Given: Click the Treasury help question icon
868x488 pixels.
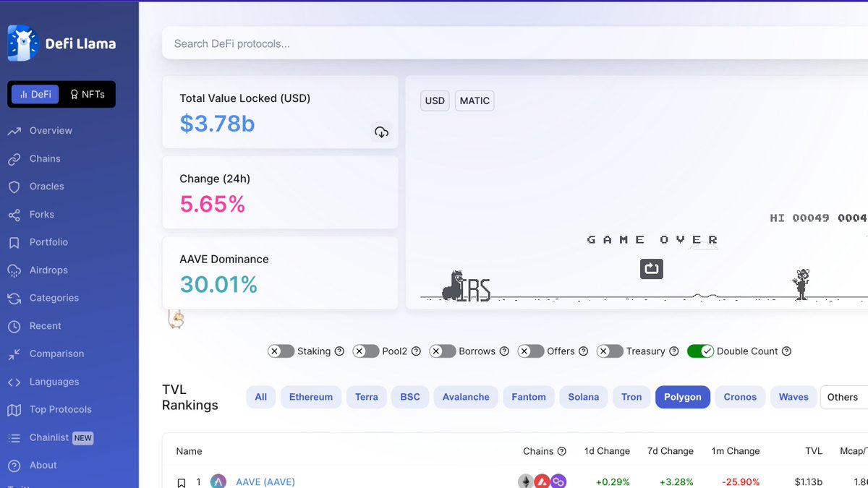Looking at the screenshot, I should tap(673, 351).
